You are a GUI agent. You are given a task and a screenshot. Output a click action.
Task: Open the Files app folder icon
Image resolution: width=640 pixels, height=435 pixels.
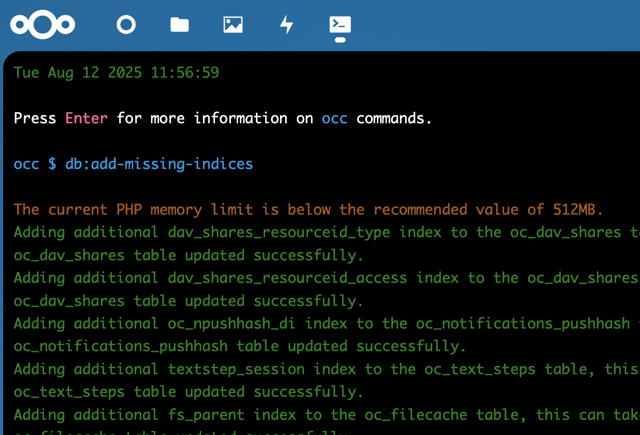tap(179, 24)
